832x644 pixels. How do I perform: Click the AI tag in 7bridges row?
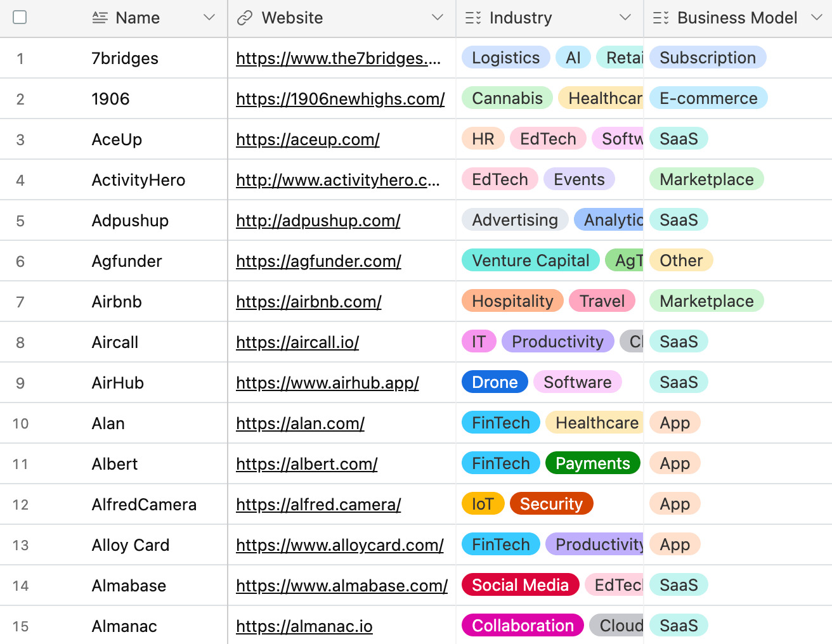click(x=573, y=58)
